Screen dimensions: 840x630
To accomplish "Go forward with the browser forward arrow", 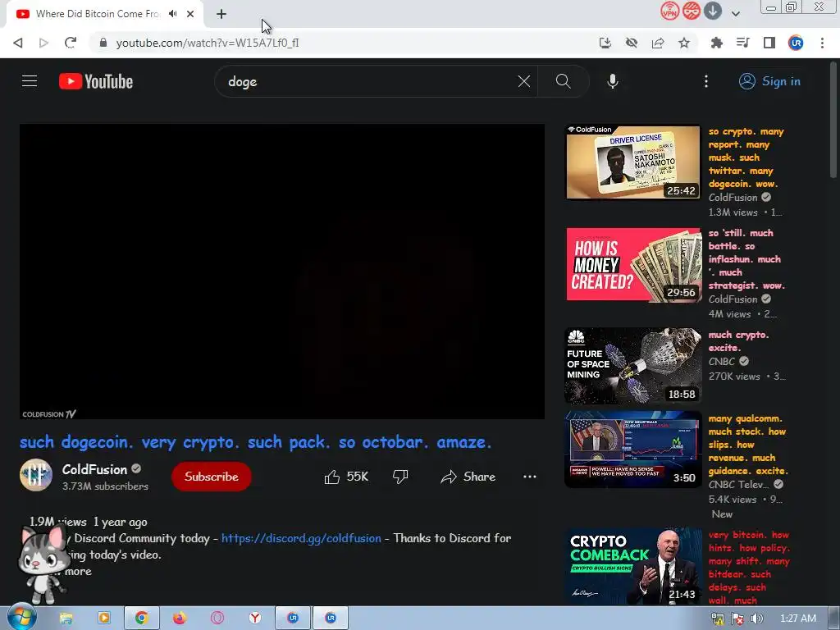I will point(44,43).
